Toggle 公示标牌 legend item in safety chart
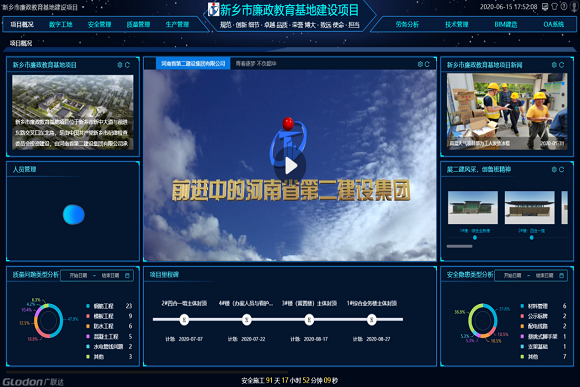This screenshot has height=387, width=580. [x=543, y=316]
